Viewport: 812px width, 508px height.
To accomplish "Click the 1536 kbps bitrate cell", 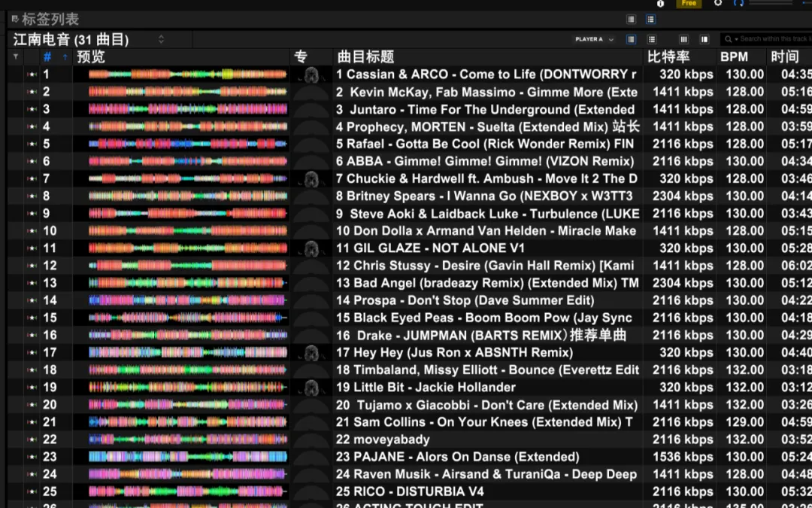I will coord(683,457).
